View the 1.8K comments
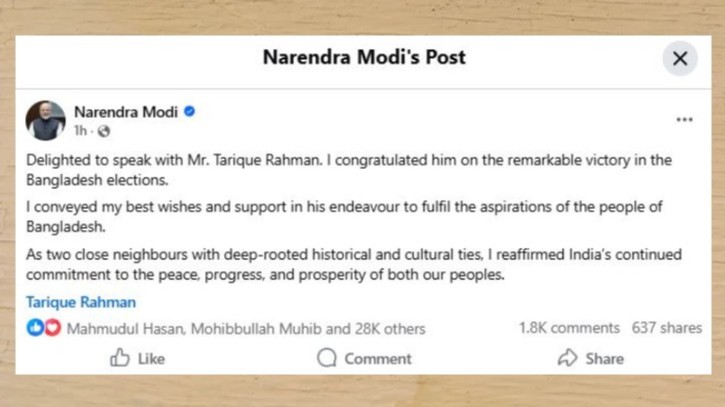The image size is (725, 407). click(569, 328)
